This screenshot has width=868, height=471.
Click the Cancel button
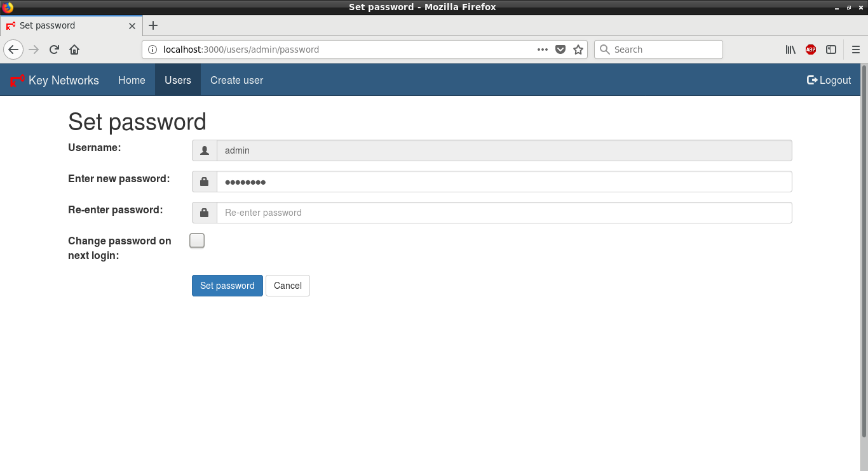(x=287, y=286)
